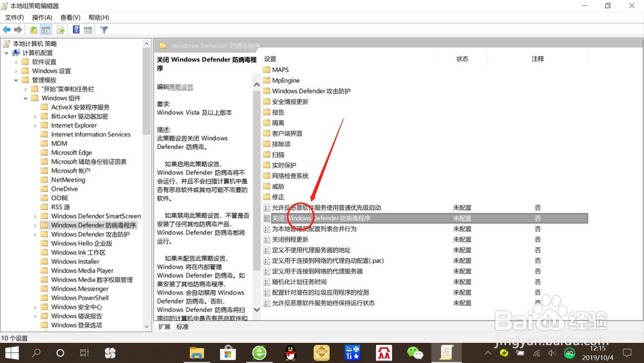
Task: Switch to the 扩展 tab
Action: tap(164, 326)
